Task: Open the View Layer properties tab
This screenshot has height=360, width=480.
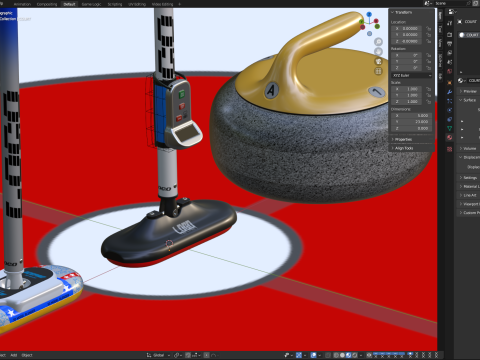Action: coord(450,53)
